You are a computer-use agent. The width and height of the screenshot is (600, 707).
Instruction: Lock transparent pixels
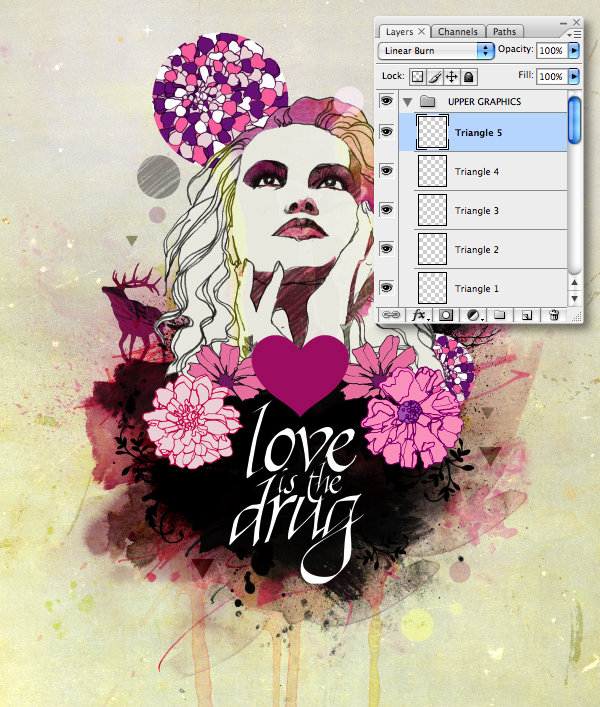pyautogui.click(x=417, y=77)
